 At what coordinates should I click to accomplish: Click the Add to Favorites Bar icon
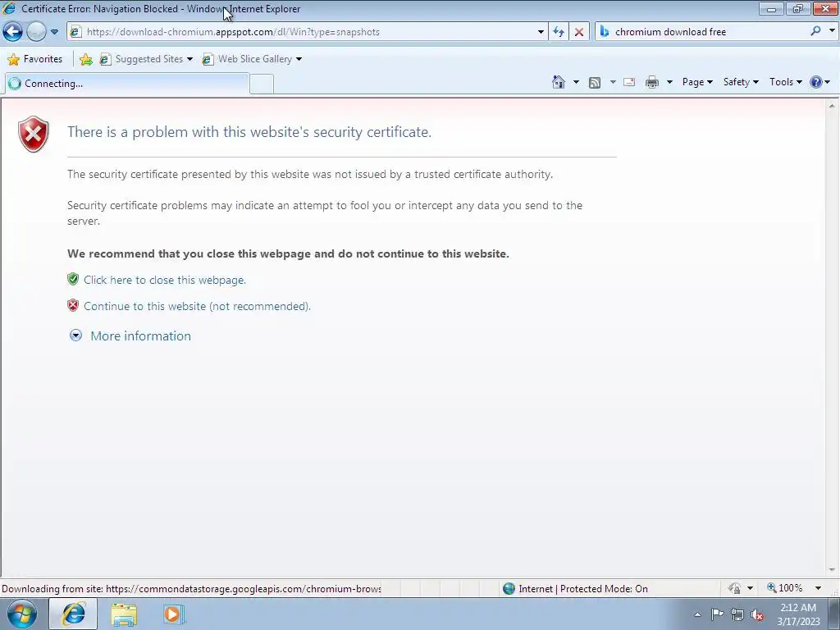pos(85,59)
